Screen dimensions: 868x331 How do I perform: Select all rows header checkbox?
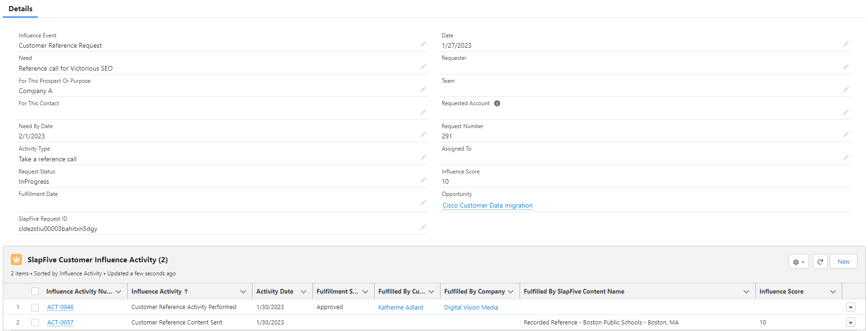(35, 291)
